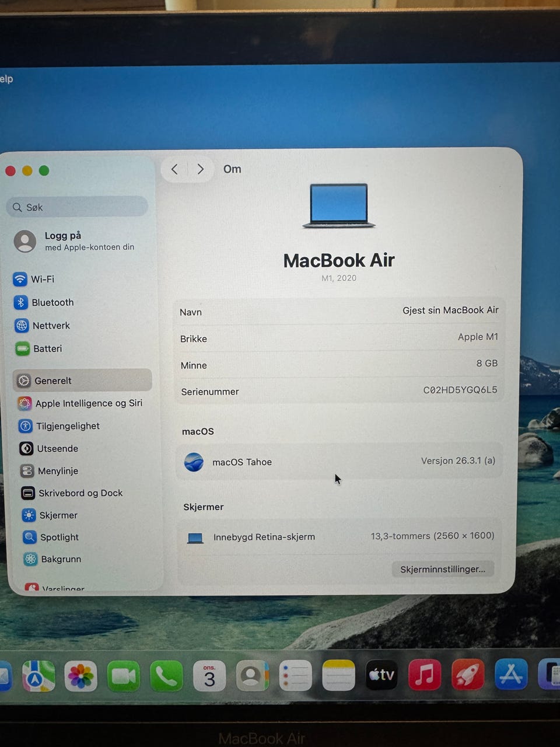This screenshot has height=747, width=560.
Task: Launch Reminders from the Dock
Action: (295, 675)
